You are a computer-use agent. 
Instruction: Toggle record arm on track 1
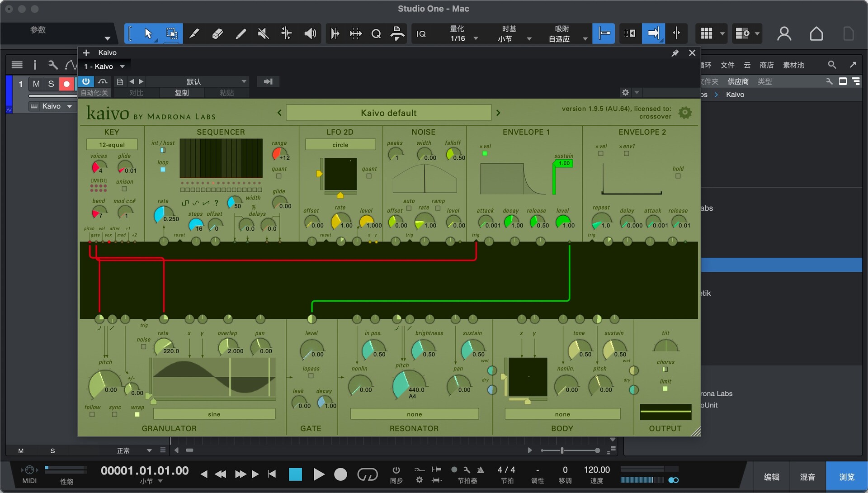[x=66, y=84]
